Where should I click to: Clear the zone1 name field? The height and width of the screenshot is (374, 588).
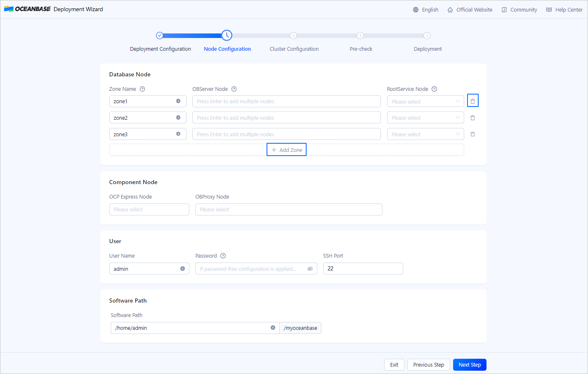point(178,101)
